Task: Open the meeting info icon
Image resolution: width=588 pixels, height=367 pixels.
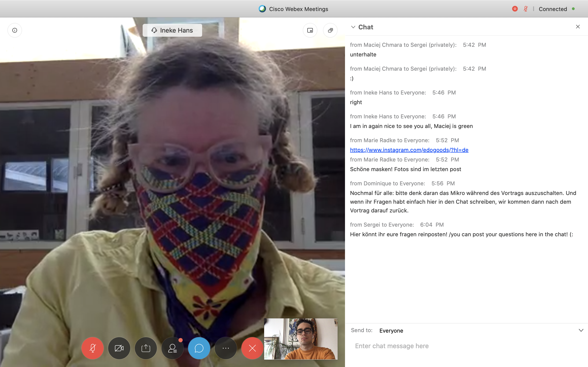Action: coord(14,30)
